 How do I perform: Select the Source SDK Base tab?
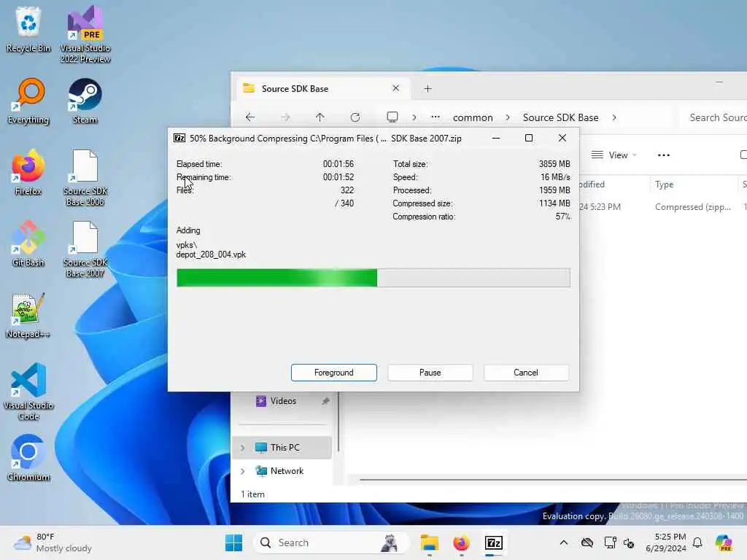(x=322, y=88)
